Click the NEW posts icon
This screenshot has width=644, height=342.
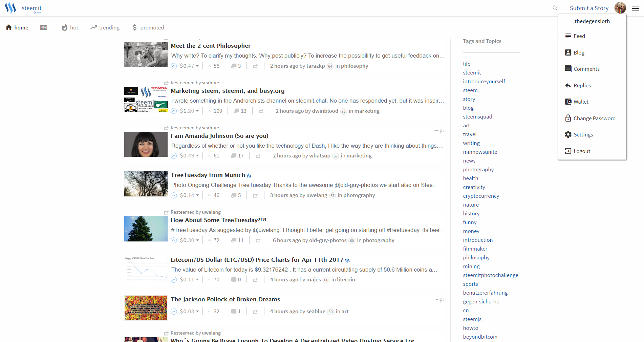click(44, 27)
